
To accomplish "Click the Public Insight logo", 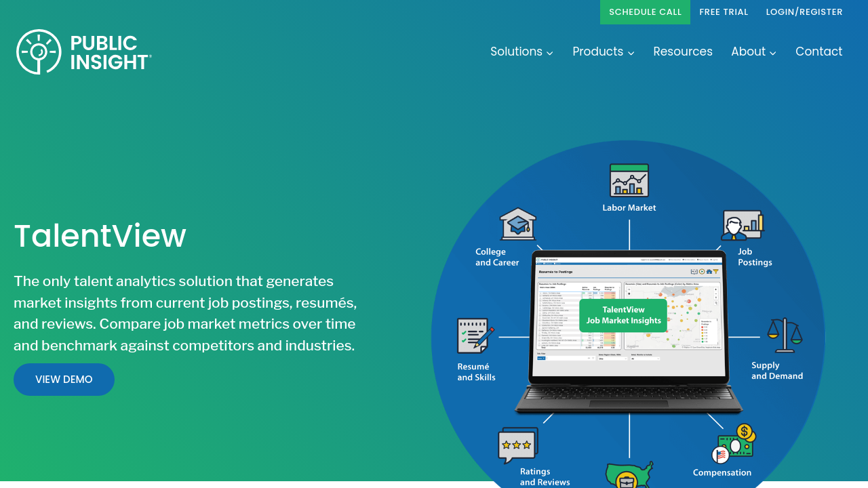I will click(x=84, y=52).
